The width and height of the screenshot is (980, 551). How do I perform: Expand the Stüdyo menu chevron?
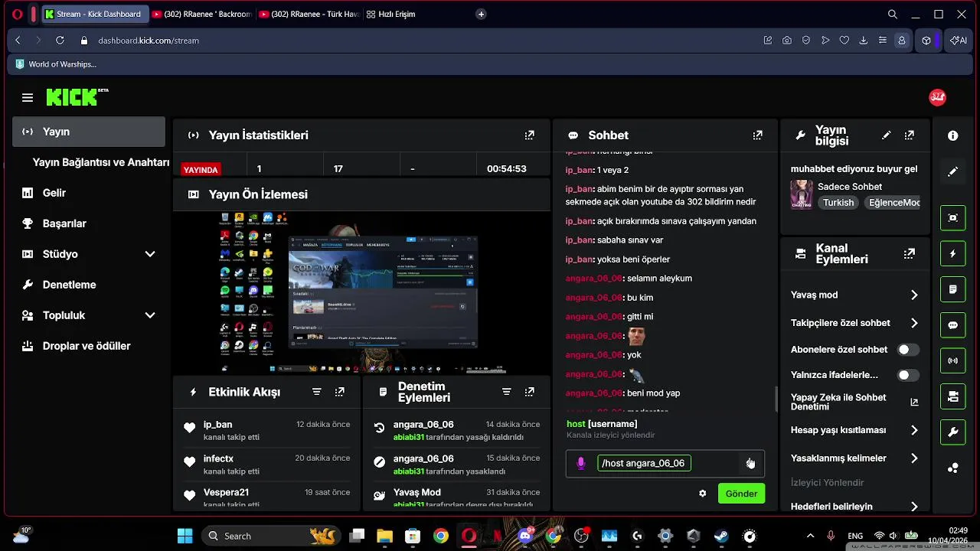[x=150, y=254]
